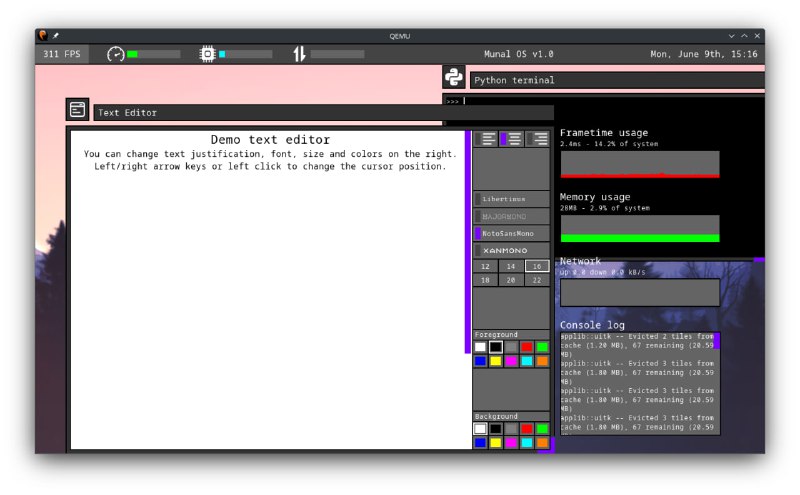Pick the yellow background color swatch
Image resolution: width=800 pixels, height=495 pixels.
[x=496, y=442]
